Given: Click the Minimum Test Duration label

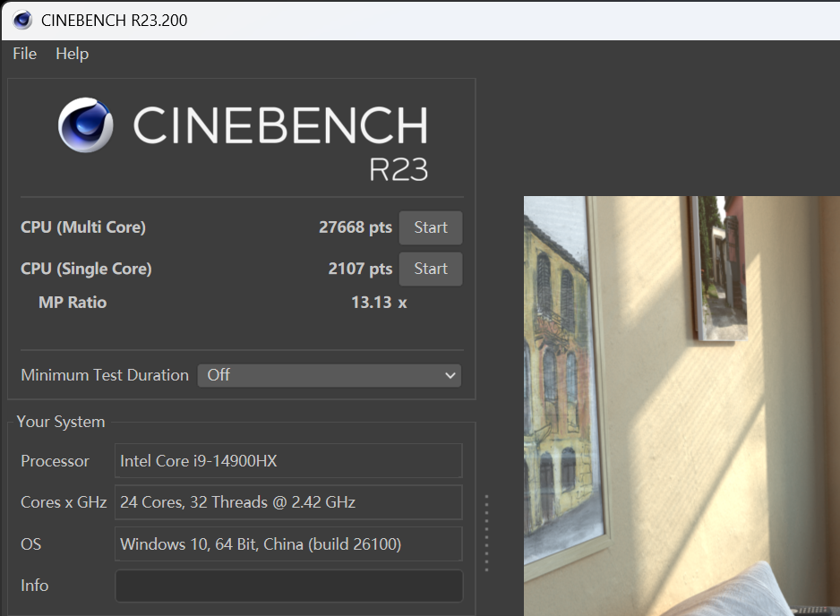Looking at the screenshot, I should click(x=105, y=375).
